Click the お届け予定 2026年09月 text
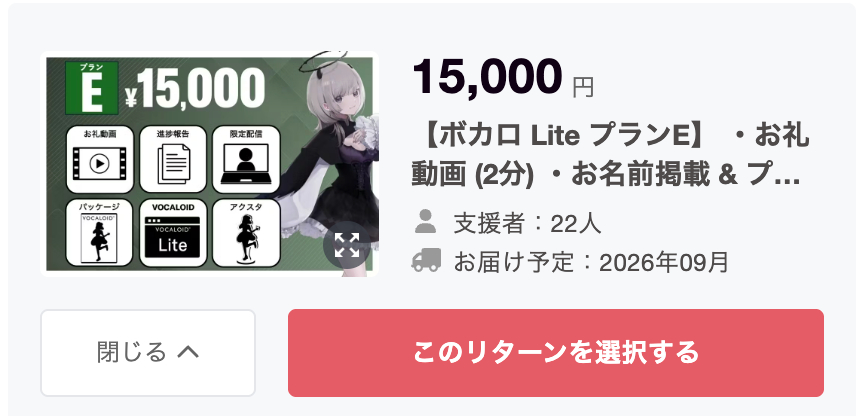This screenshot has width=860, height=416. 591,262
